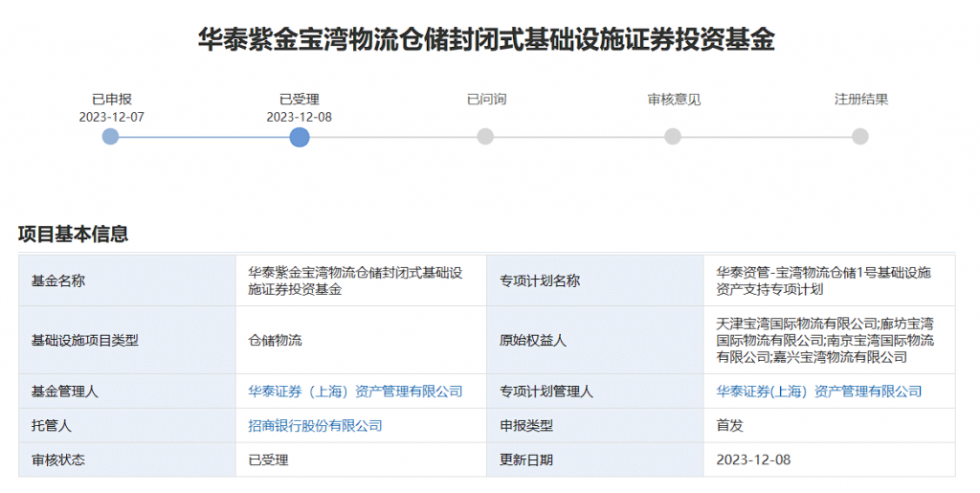This screenshot has height=493, width=980.
Task: Click the 已问询 step label
Action: point(486,99)
